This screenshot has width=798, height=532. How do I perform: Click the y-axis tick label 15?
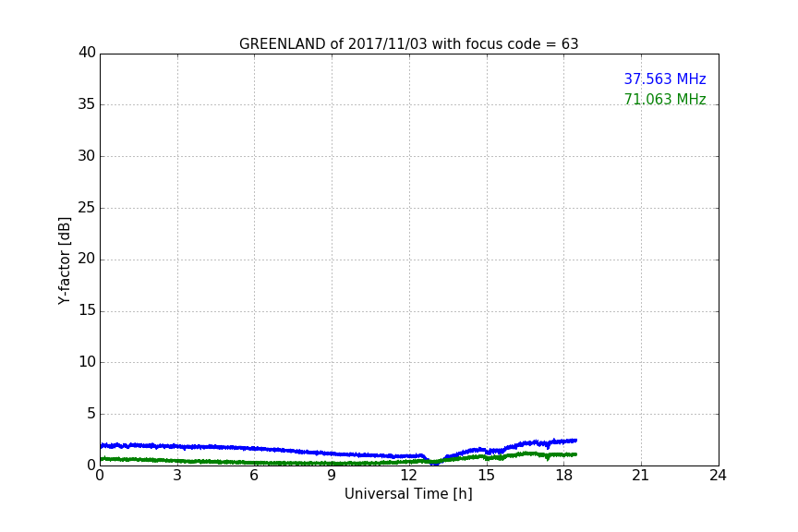(x=87, y=310)
